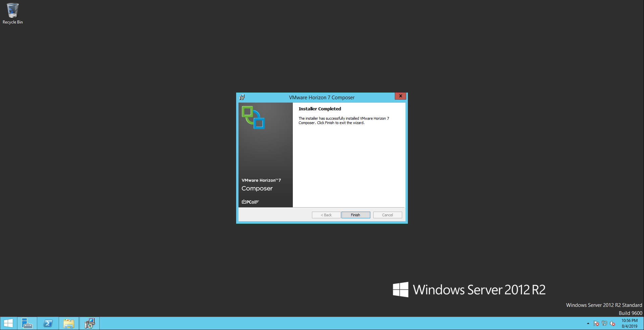Open the Action Center flag icon

(596, 324)
